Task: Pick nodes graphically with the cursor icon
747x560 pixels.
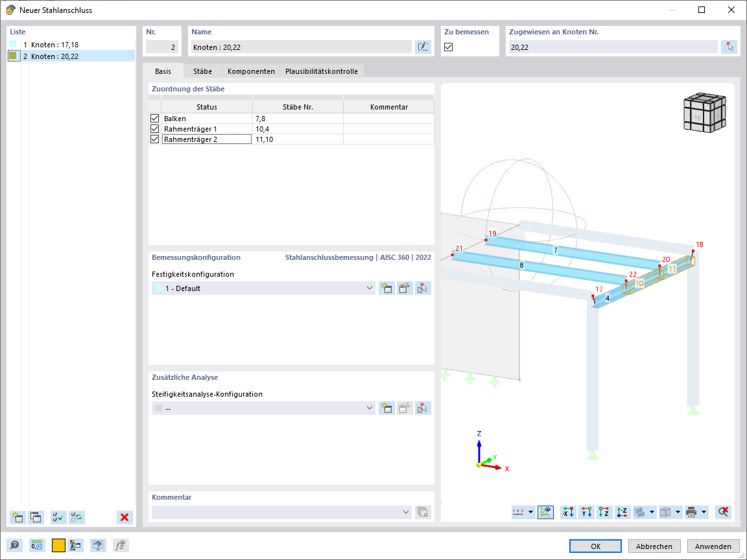Action: coord(729,47)
